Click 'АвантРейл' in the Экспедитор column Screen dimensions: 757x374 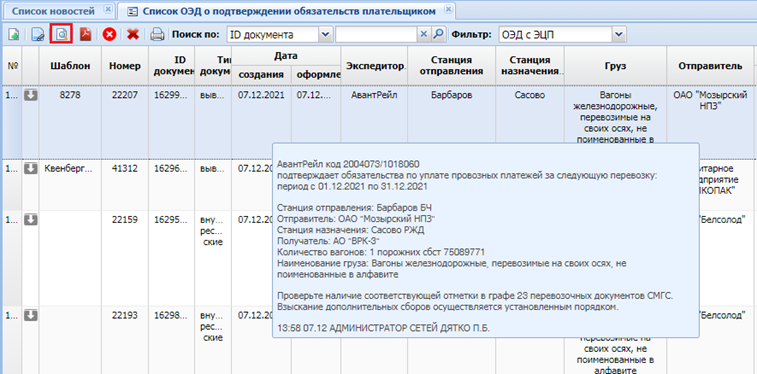[374, 96]
